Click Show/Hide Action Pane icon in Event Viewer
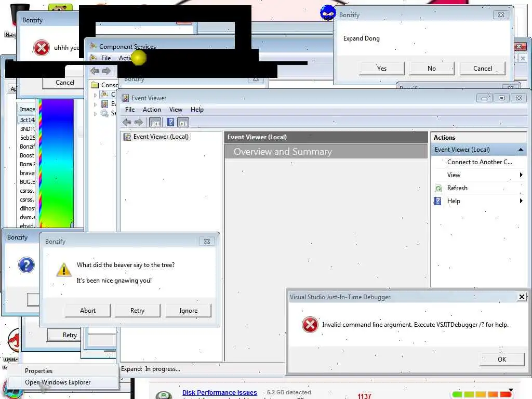This screenshot has width=532, height=399. [183, 122]
